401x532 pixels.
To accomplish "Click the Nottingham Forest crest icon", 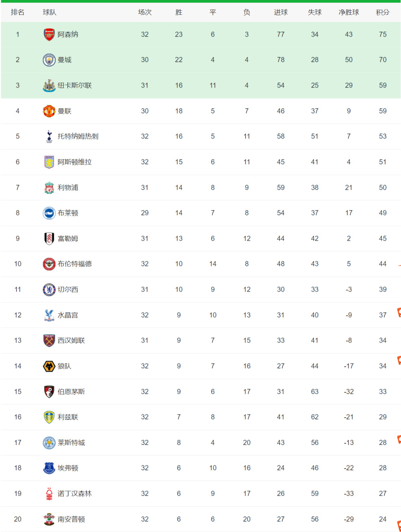I will 49,494.
